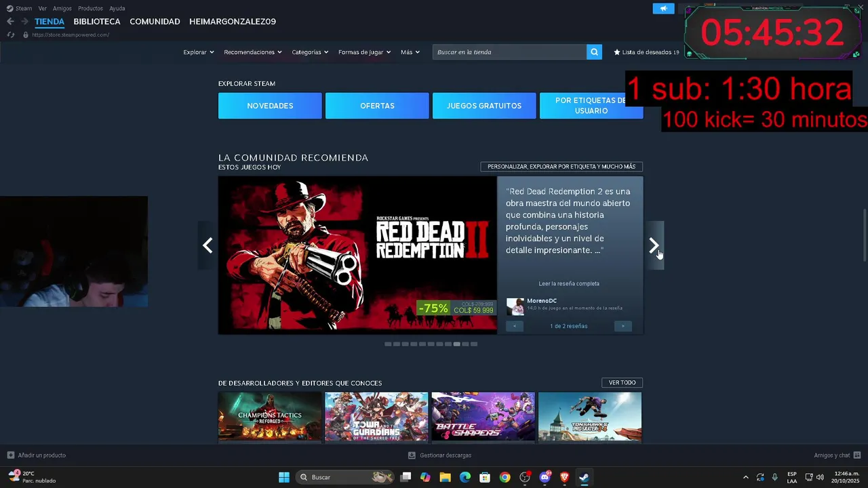The image size is (868, 488).
Task: Show the next recommended game arrow
Action: [x=654, y=245]
